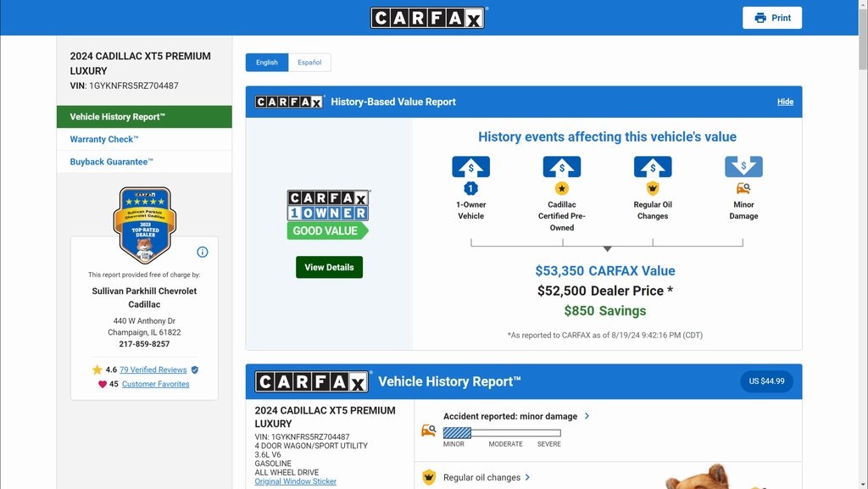This screenshot has height=489, width=868.
Task: Click the CARFAX 1 Owner Good Value logo
Action: (328, 214)
